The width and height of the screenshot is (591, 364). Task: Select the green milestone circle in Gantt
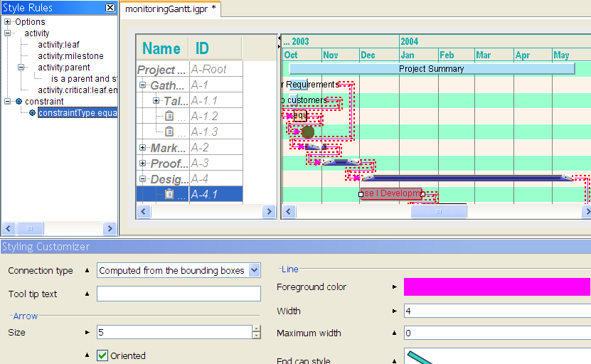[307, 132]
